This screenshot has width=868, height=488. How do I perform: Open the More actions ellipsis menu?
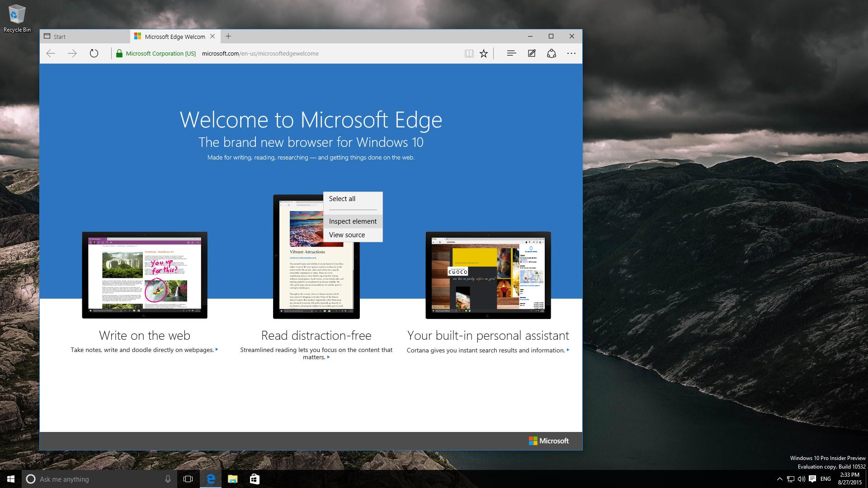[571, 53]
